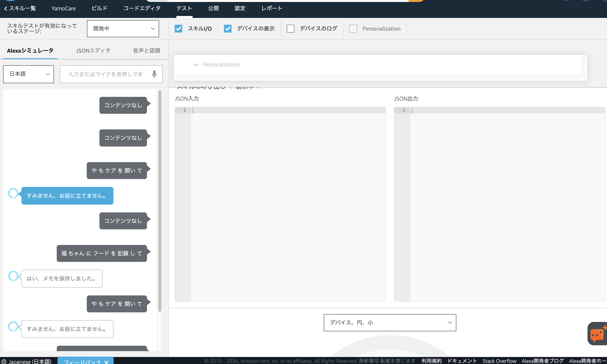Open the ビルド tab
The image size is (607, 364).
coord(99,8)
